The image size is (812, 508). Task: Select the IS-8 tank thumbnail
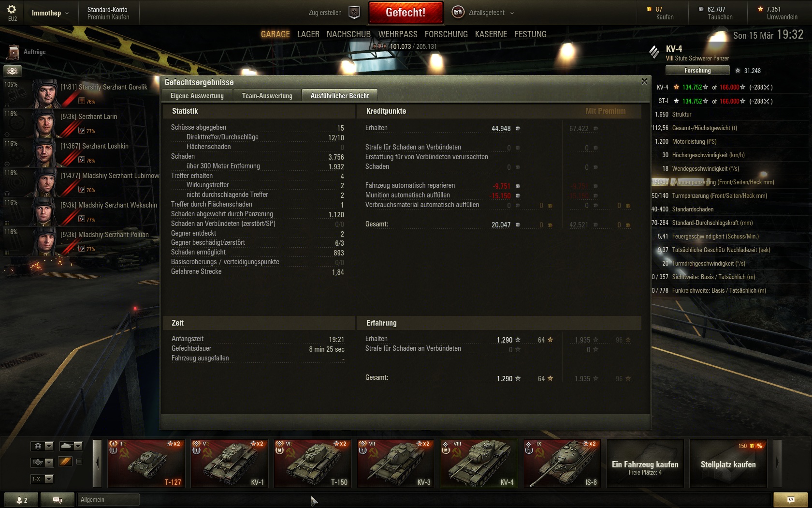click(562, 463)
